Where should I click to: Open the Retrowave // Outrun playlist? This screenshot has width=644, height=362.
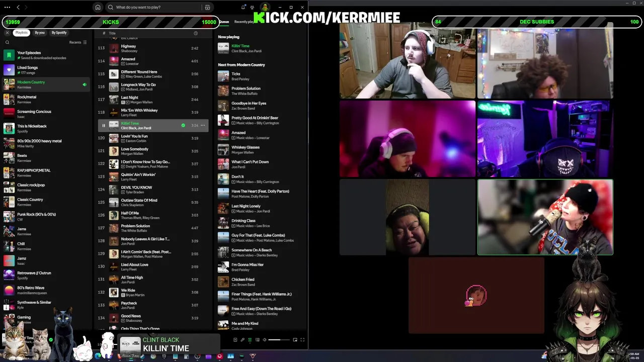[x=48, y=276]
